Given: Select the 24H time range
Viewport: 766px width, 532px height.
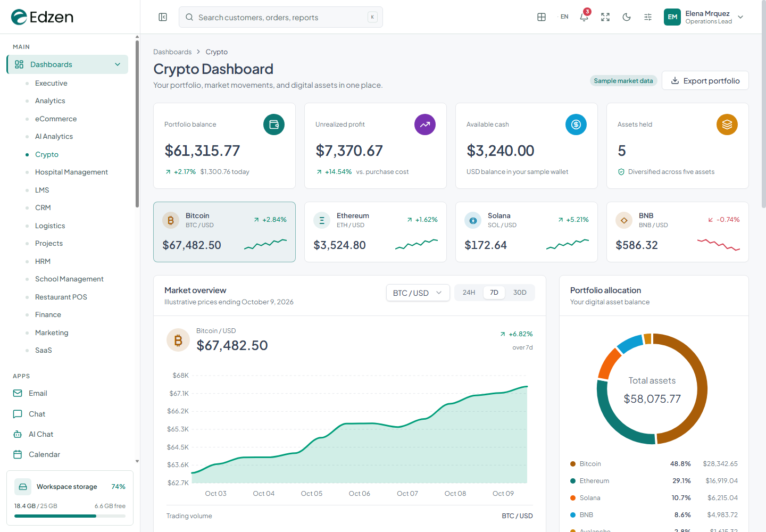Looking at the screenshot, I should click(469, 293).
